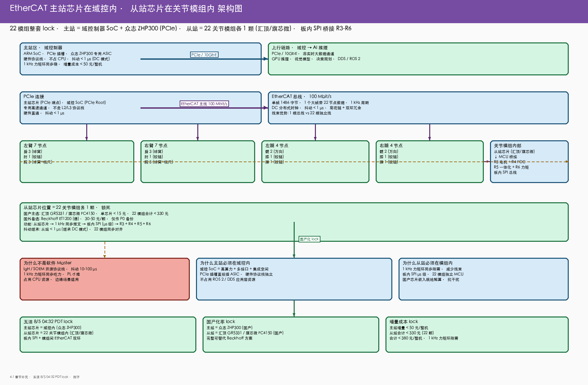
Task: Select line '主站芯片 = 域控内 (众志 ZHP300)'
Action: click(x=52, y=328)
